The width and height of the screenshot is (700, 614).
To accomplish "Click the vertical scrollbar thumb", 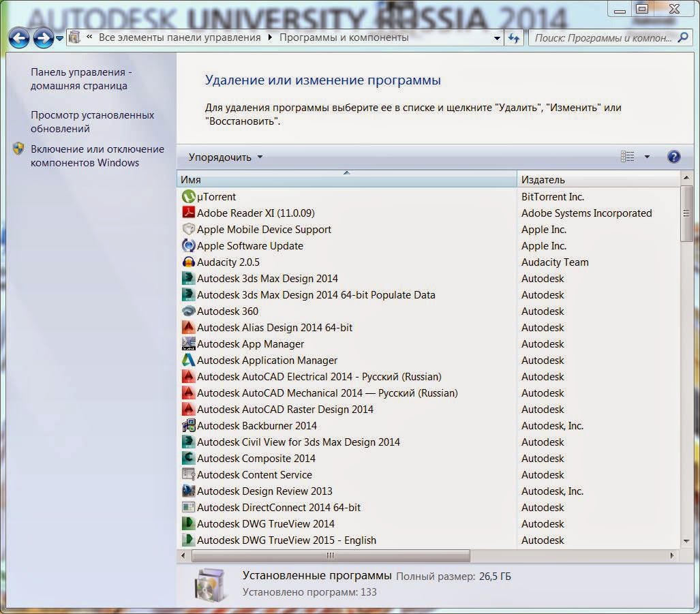I will click(x=686, y=214).
